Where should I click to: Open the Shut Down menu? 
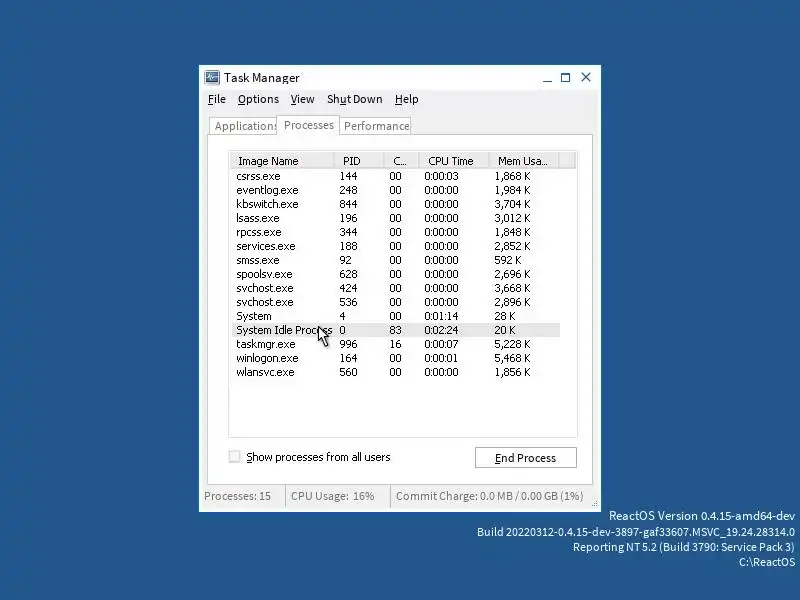click(x=355, y=99)
